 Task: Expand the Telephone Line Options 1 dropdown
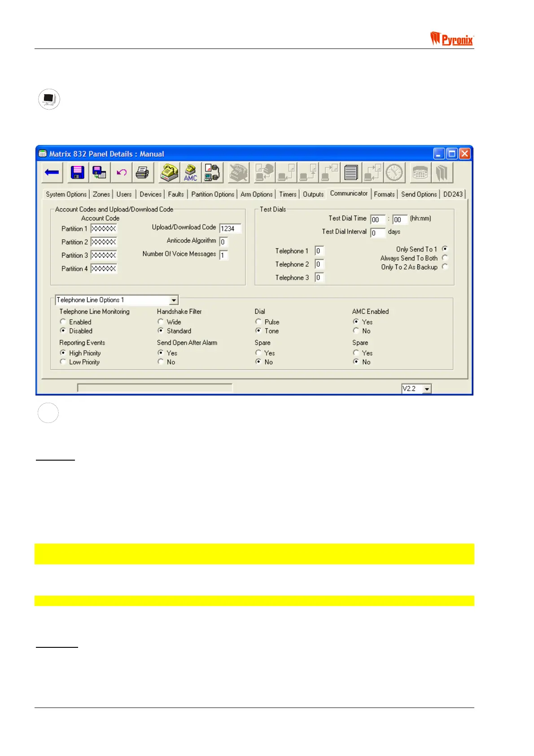(x=174, y=300)
